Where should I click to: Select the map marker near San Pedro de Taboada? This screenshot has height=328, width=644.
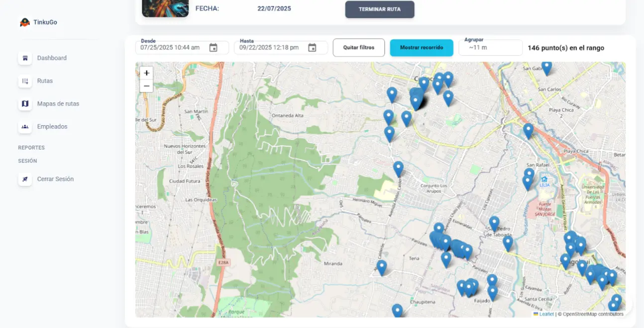(x=494, y=223)
